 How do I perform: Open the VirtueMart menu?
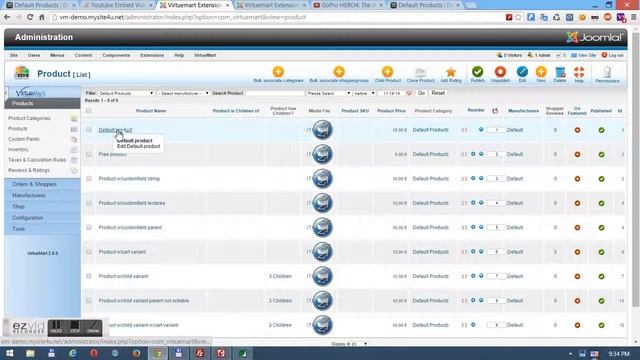205,55
